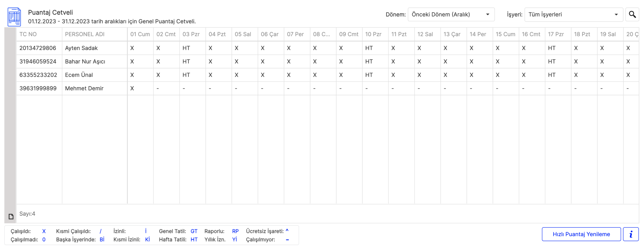Select employee Bahar Nur Aşıcı
The width and height of the screenshot is (644, 249).
tap(85, 62)
